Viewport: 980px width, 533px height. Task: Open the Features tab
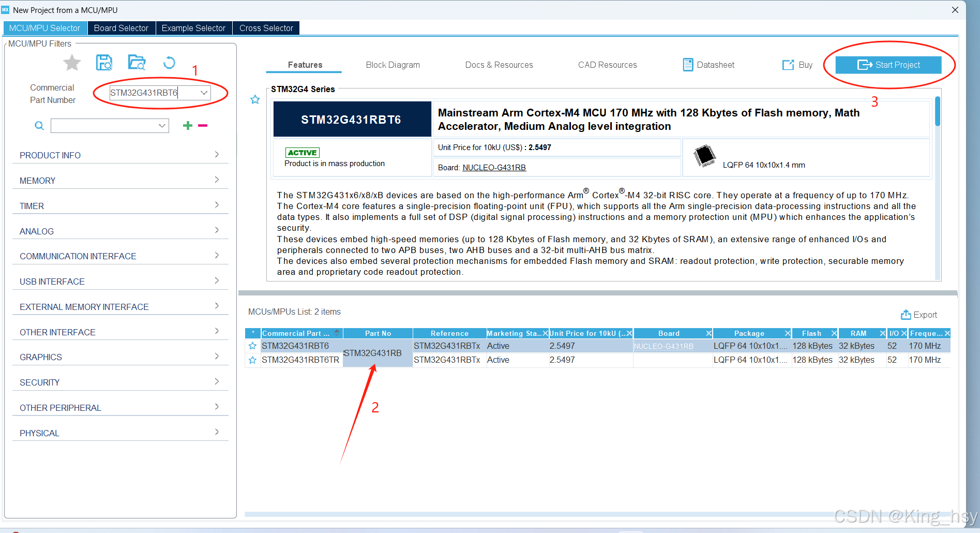tap(305, 65)
